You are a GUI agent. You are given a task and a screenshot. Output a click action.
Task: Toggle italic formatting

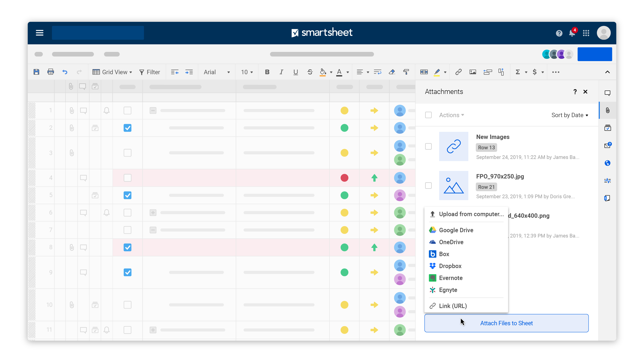pos(281,72)
